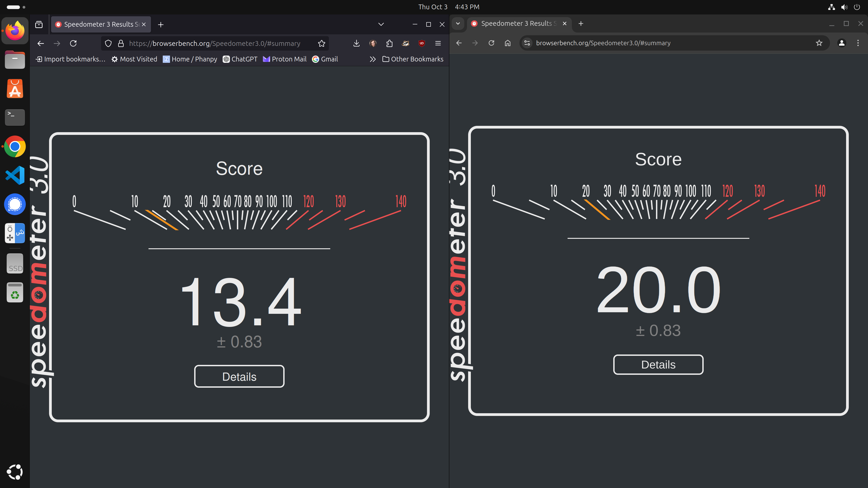
Task: Click Details button in Firefox results
Action: pos(239,377)
